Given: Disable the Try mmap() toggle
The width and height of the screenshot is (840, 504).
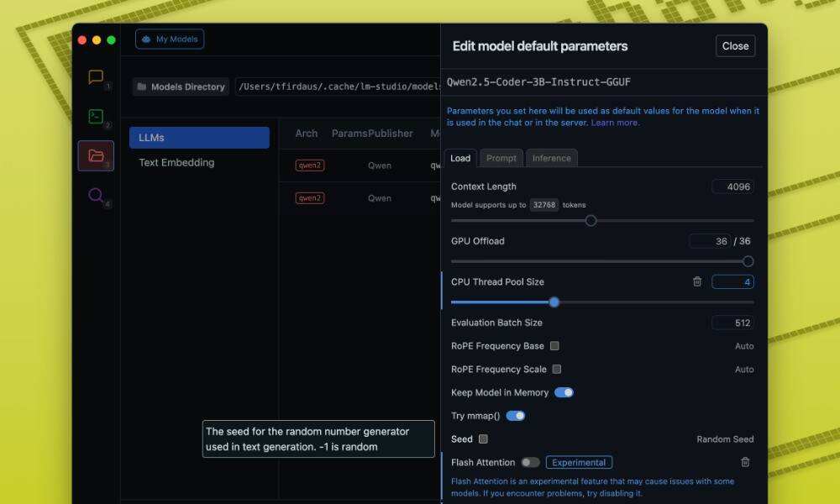Looking at the screenshot, I should (515, 416).
